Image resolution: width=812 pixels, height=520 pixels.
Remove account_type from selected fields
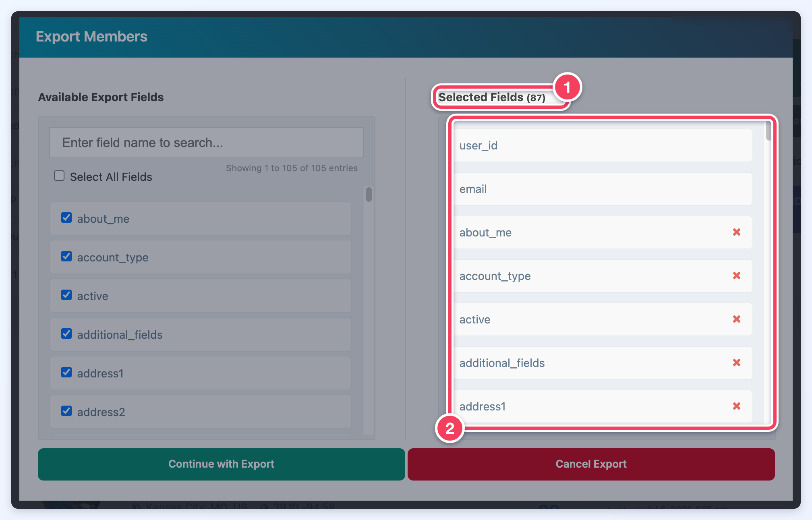pyautogui.click(x=736, y=276)
